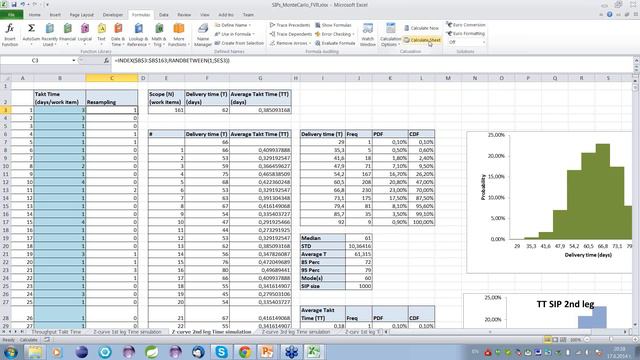Select the Delivery time histogram chart

[x=549, y=202]
